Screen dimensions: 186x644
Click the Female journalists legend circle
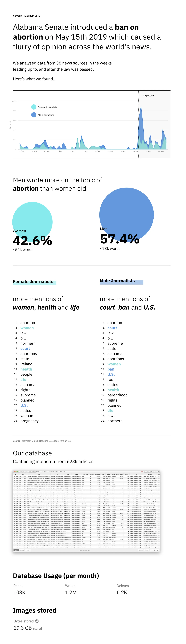pyautogui.click(x=33, y=107)
